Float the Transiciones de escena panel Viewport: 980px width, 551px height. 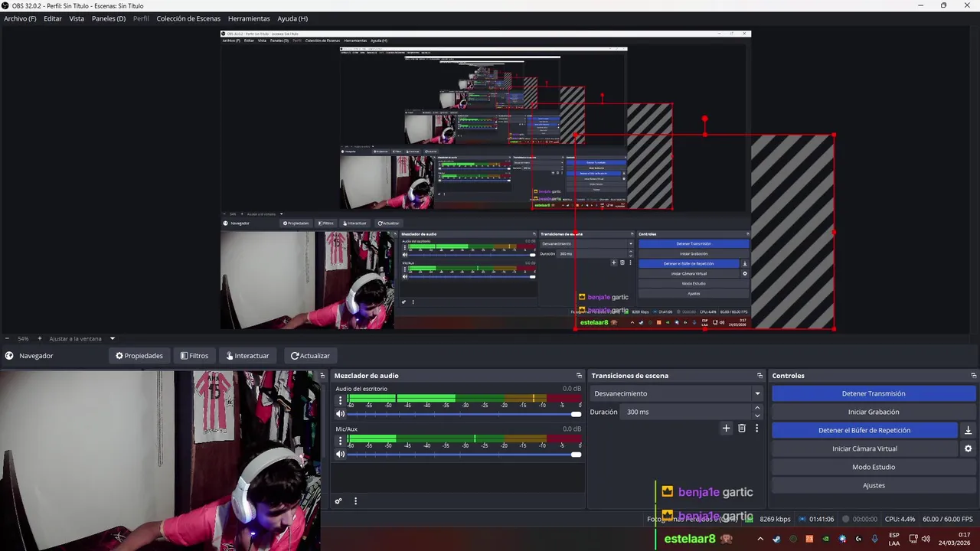click(x=759, y=376)
